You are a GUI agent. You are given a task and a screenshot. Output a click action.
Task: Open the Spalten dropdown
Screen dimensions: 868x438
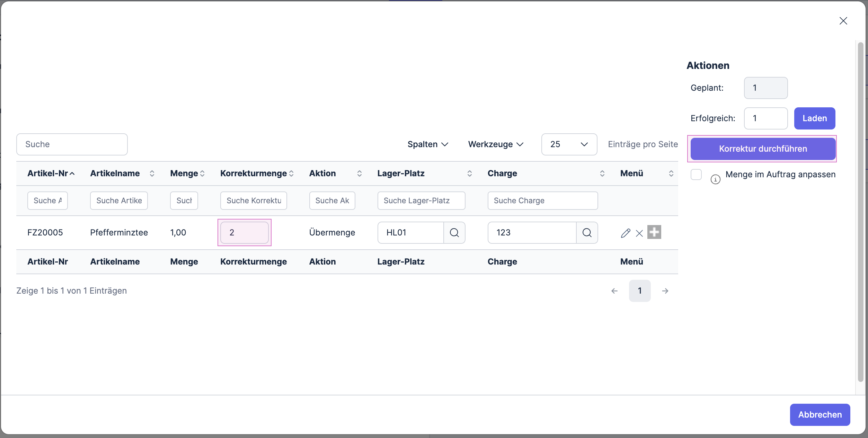[x=428, y=144]
